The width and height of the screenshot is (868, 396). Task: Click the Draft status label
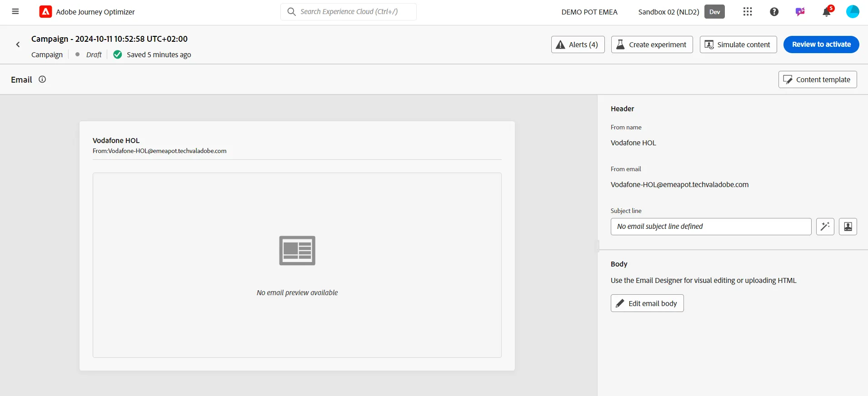[x=94, y=54]
